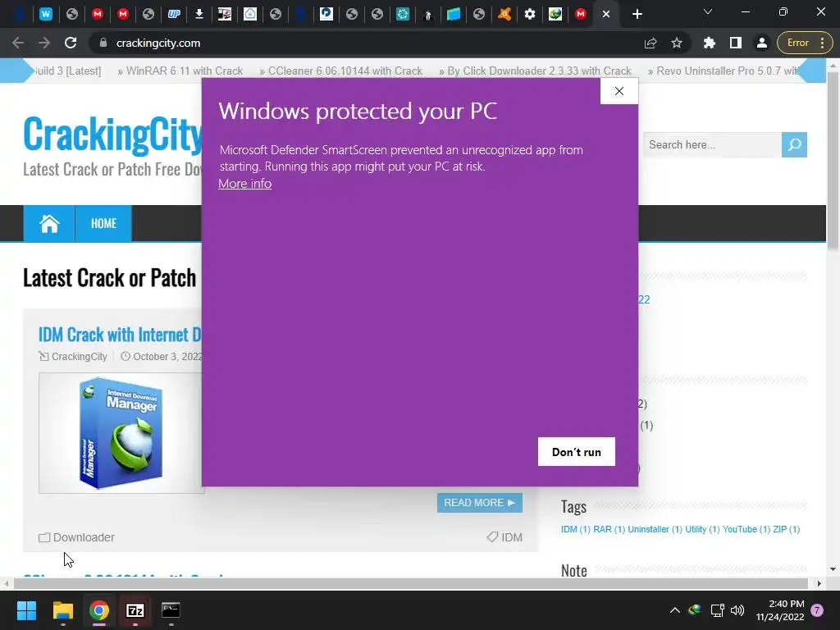This screenshot has width=840, height=630.
Task: Select the HOME menu item
Action: coord(103,223)
